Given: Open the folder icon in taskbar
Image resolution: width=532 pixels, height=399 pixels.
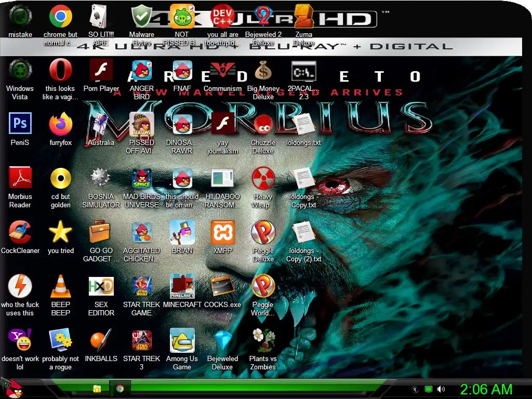Looking at the screenshot, I should tap(97, 389).
